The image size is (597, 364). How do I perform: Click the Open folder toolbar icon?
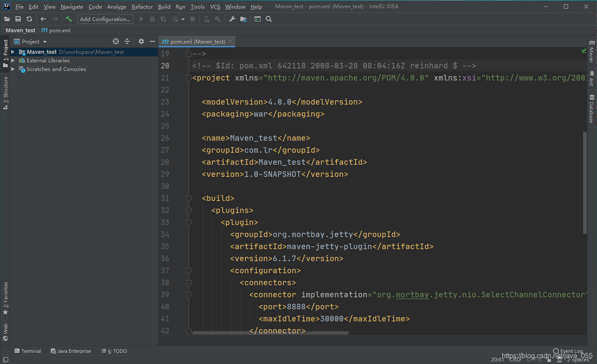tap(7, 19)
